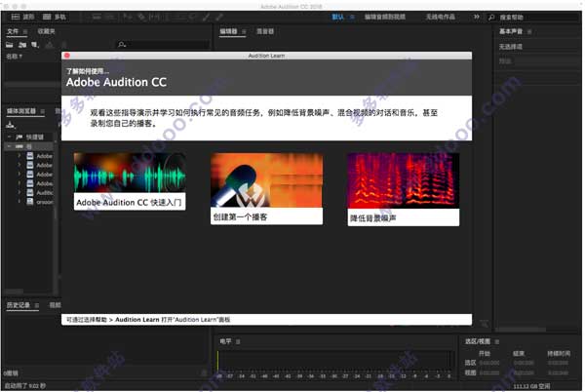Viewport: 585px width, 392px height.
Task: Open the Selection/View panel menu icon
Action: 497,341
